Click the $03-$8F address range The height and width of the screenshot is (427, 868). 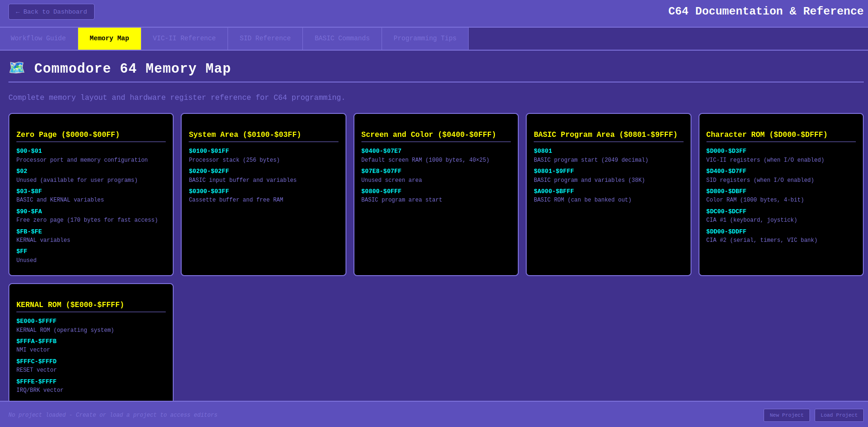pyautogui.click(x=29, y=191)
